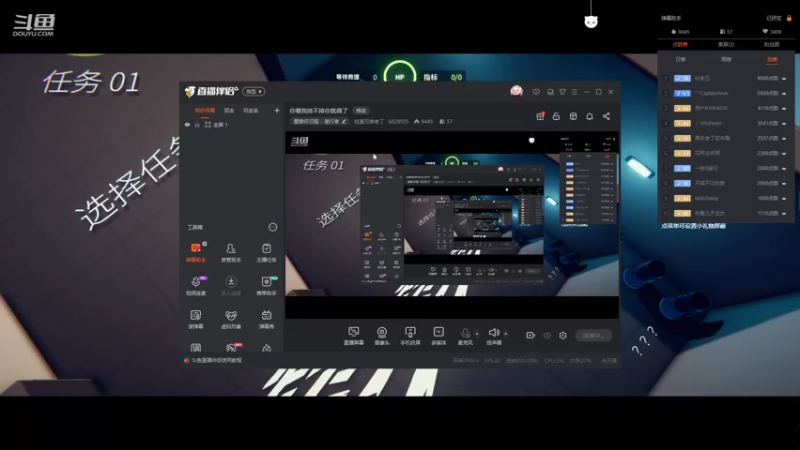Viewport: 800px width, 450px height.
Task: Open the mode switch pill next to logo
Action: click(254, 91)
